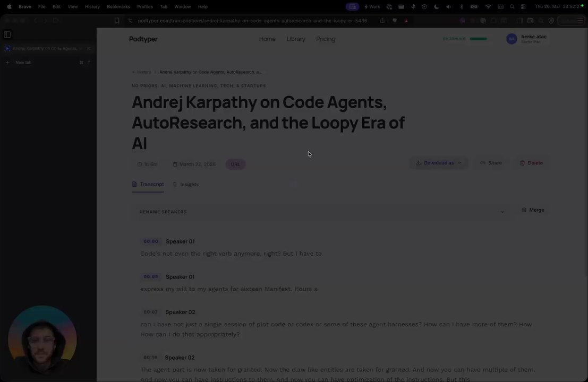The image size is (588, 382).
Task: Open the volume control in menu bar
Action: pos(448,7)
